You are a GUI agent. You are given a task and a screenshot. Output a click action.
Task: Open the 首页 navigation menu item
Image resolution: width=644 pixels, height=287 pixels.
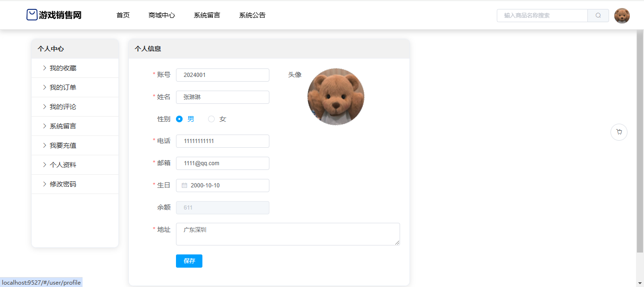pos(123,15)
